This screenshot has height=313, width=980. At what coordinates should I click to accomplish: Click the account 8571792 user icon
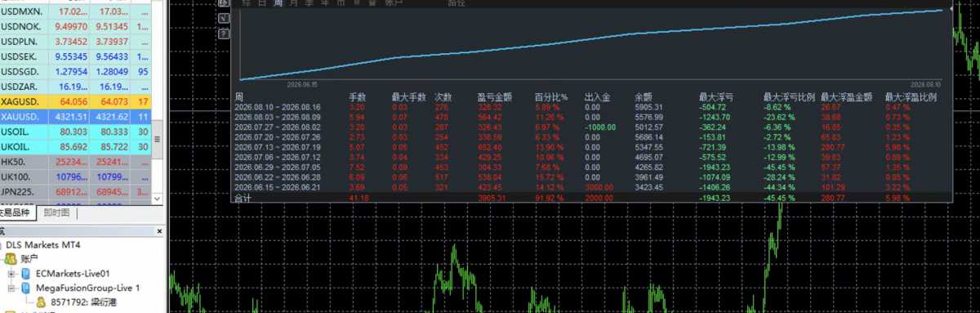(40, 302)
